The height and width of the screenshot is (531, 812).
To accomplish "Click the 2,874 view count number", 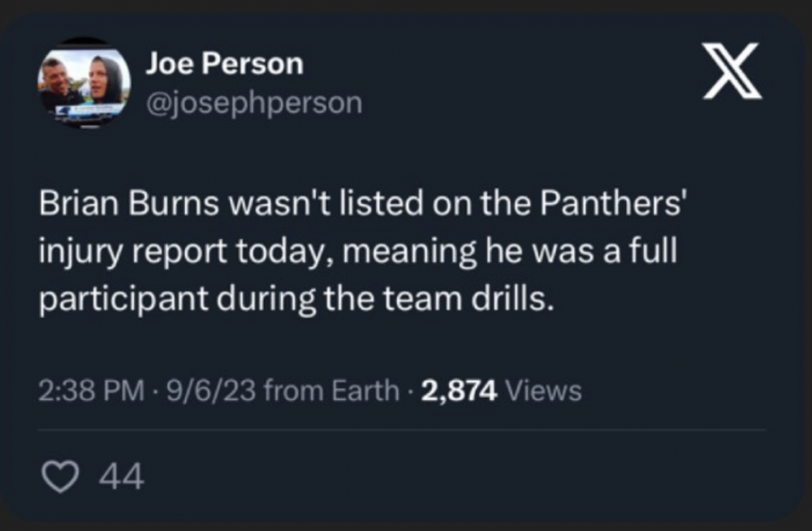I will 460,391.
